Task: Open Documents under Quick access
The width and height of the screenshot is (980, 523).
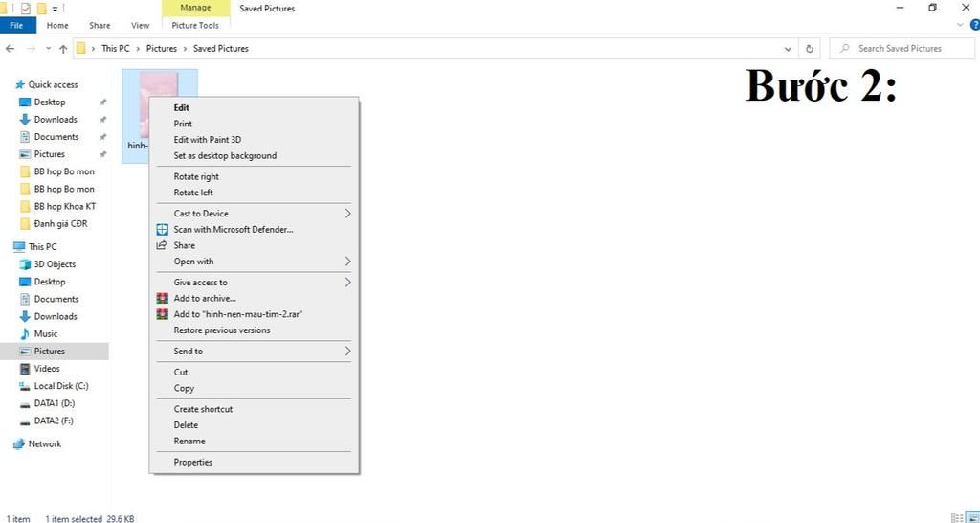Action: [x=56, y=137]
